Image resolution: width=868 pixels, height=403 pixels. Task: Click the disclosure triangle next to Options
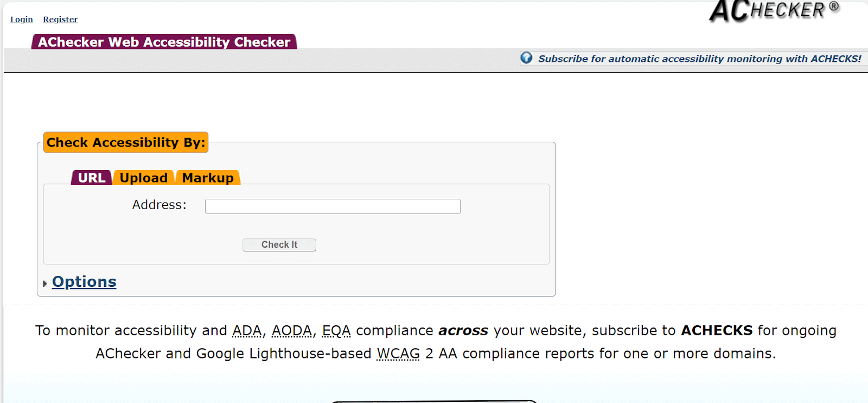[x=46, y=283]
